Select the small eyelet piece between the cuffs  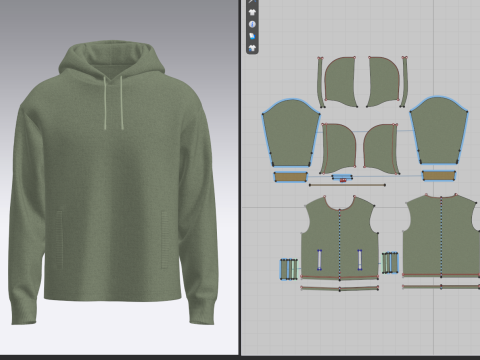[x=342, y=178]
